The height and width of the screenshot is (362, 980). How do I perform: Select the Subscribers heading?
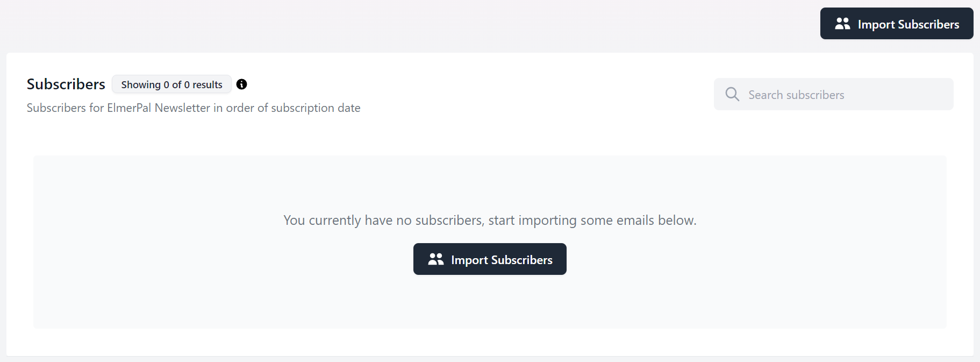(66, 84)
